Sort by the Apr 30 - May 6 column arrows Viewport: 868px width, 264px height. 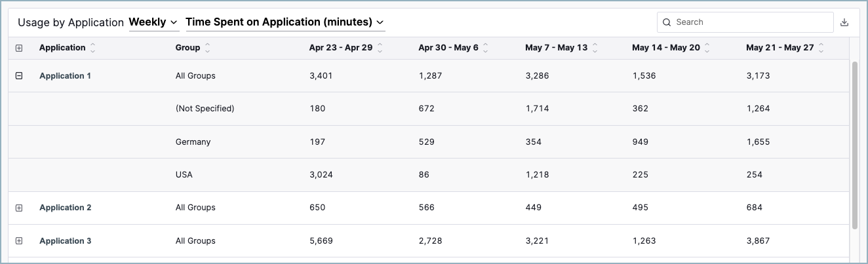tap(486, 48)
